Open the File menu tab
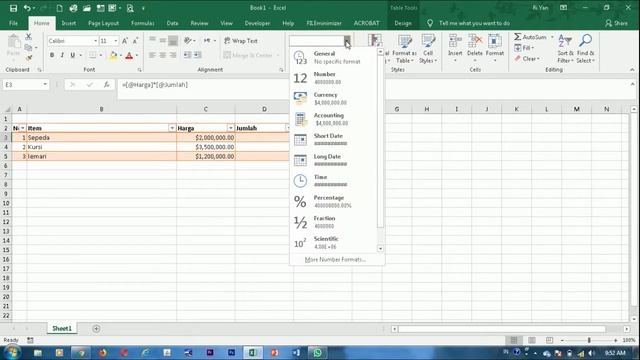Image resolution: width=640 pixels, height=360 pixels. click(13, 23)
